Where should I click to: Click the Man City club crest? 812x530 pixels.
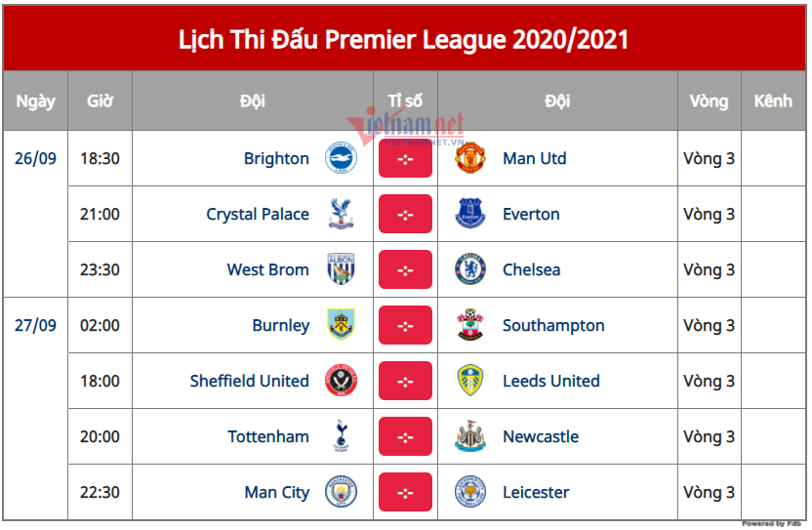click(341, 493)
